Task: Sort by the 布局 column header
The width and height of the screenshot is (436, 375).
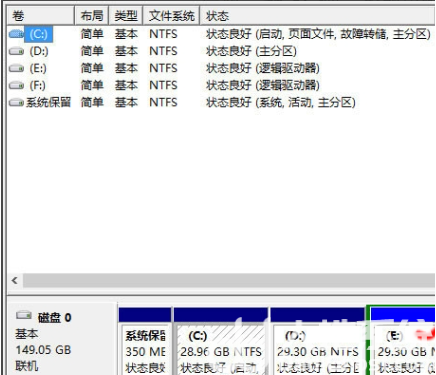Action: [x=92, y=16]
